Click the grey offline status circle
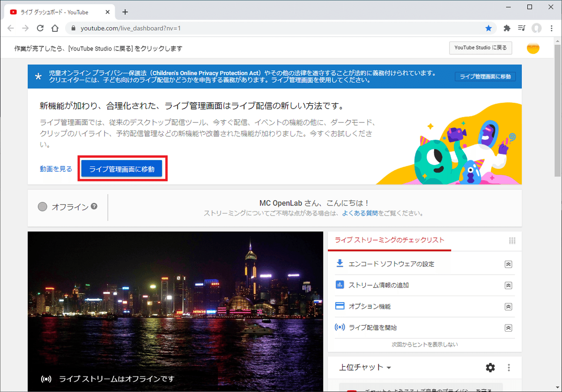This screenshot has width=562, height=392. tap(43, 207)
